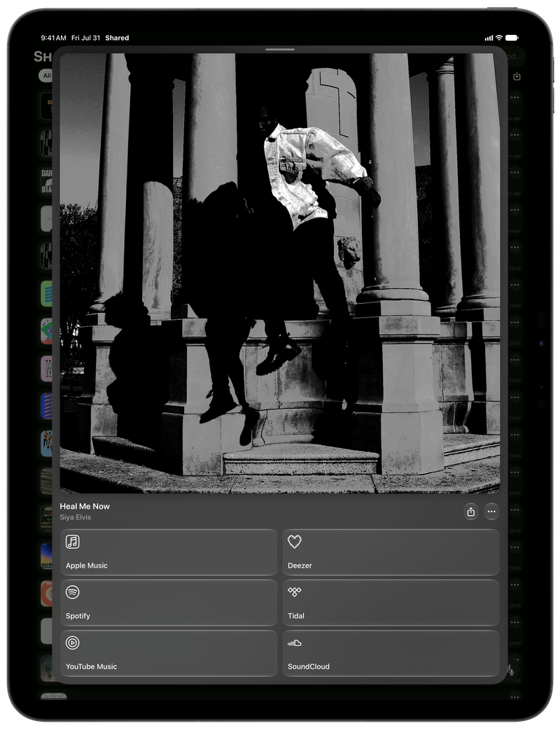The width and height of the screenshot is (560, 730).
Task: Click the YouTube Music play icon
Action: [x=72, y=643]
